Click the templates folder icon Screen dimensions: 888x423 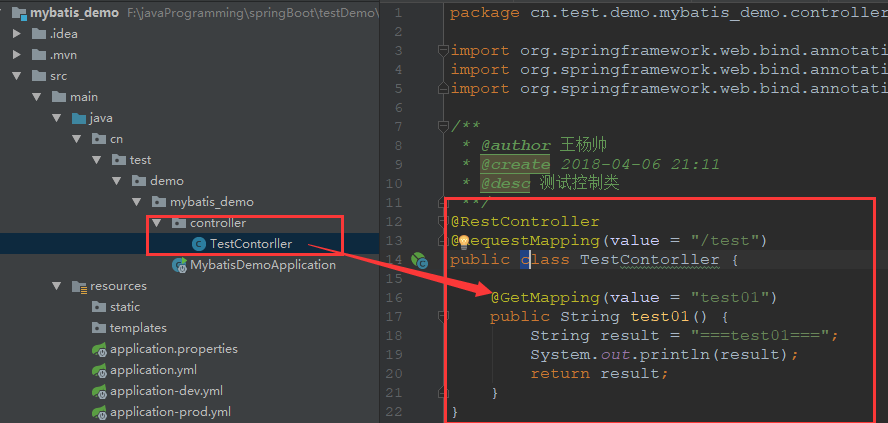pyautogui.click(x=99, y=328)
